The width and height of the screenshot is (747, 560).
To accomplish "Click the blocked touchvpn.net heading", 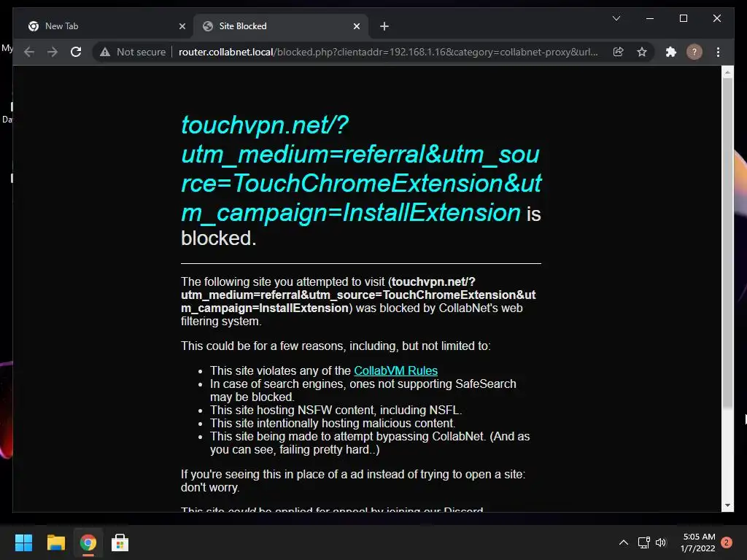I will (360, 169).
